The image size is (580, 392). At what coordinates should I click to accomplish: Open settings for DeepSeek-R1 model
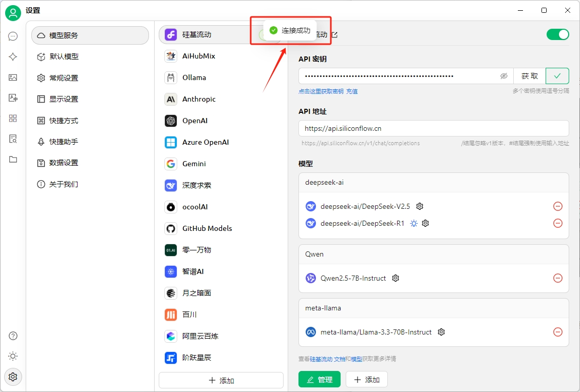(425, 223)
